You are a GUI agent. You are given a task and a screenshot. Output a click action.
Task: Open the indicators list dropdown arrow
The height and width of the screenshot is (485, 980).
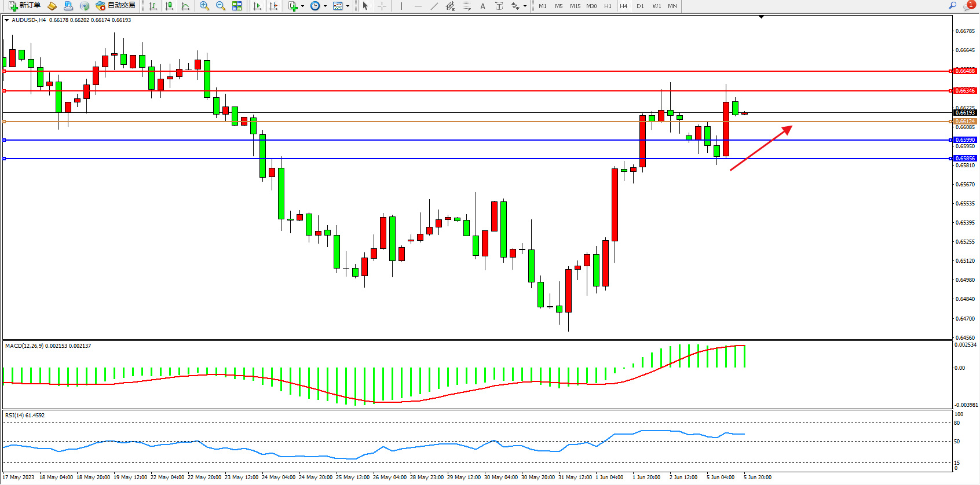pyautogui.click(x=302, y=6)
